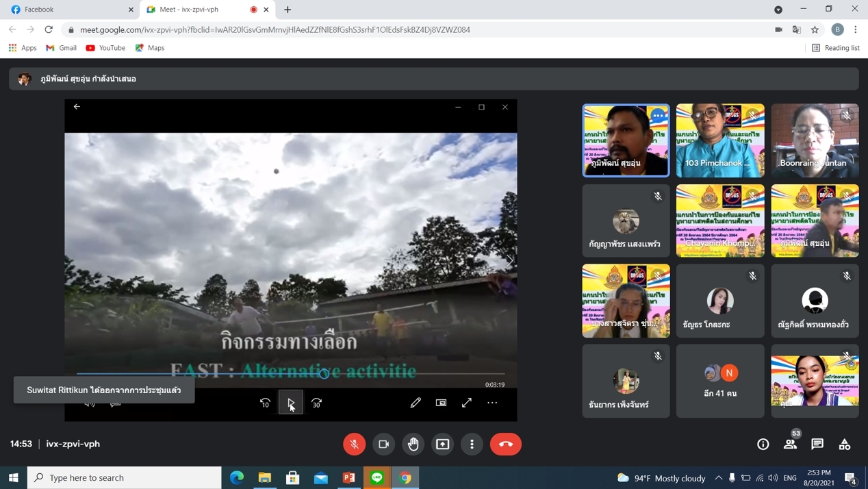This screenshot has width=868, height=489.
Task: Skip back 10 seconds in video
Action: point(265,403)
